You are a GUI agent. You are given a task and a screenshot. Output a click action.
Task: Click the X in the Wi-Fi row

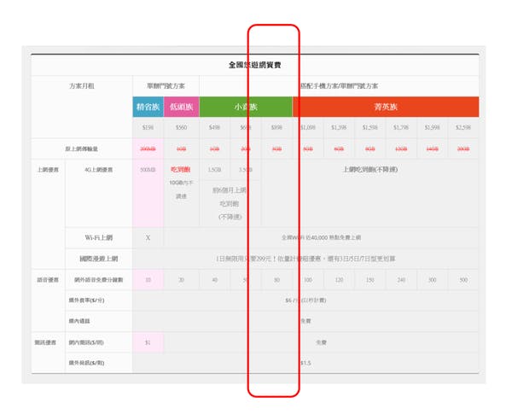coord(148,238)
